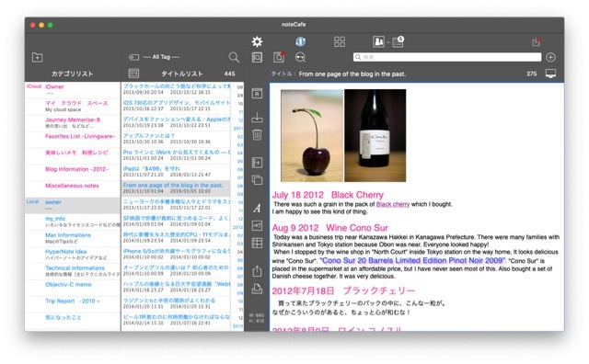Viewport: 589px width, 364px height.
Task: Click the magnifier above the title list
Action: tap(234, 57)
